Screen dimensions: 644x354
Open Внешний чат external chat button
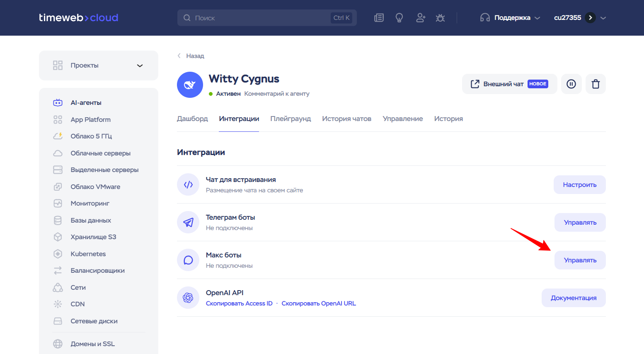click(x=509, y=84)
